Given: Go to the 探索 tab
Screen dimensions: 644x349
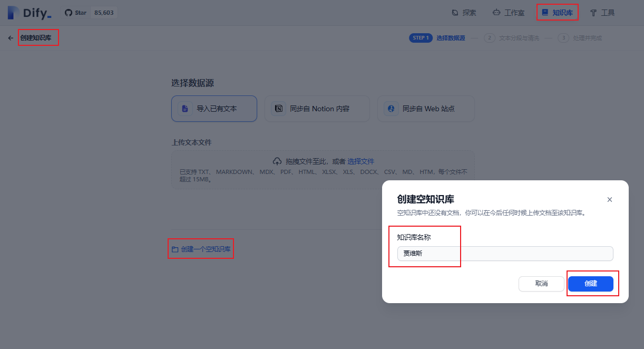Looking at the screenshot, I should click(x=464, y=13).
